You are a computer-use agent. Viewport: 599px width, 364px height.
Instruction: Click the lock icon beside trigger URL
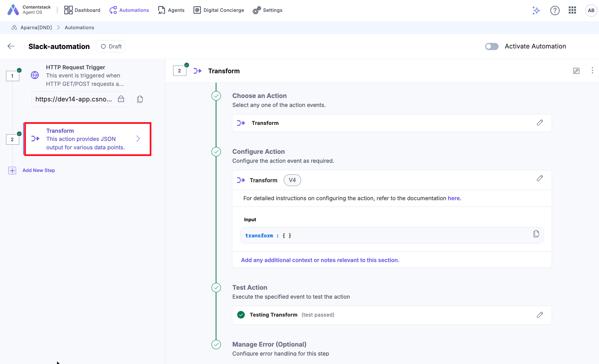point(121,99)
